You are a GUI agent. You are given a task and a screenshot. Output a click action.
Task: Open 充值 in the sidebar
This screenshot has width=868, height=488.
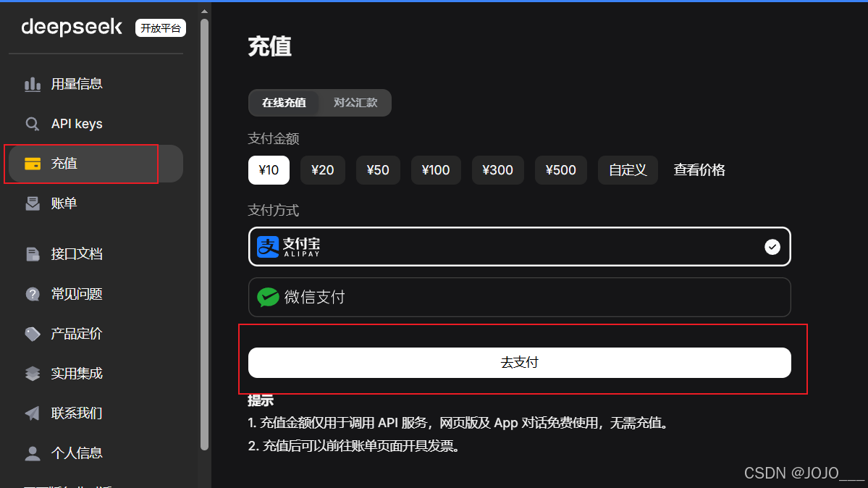pyautogui.click(x=96, y=164)
